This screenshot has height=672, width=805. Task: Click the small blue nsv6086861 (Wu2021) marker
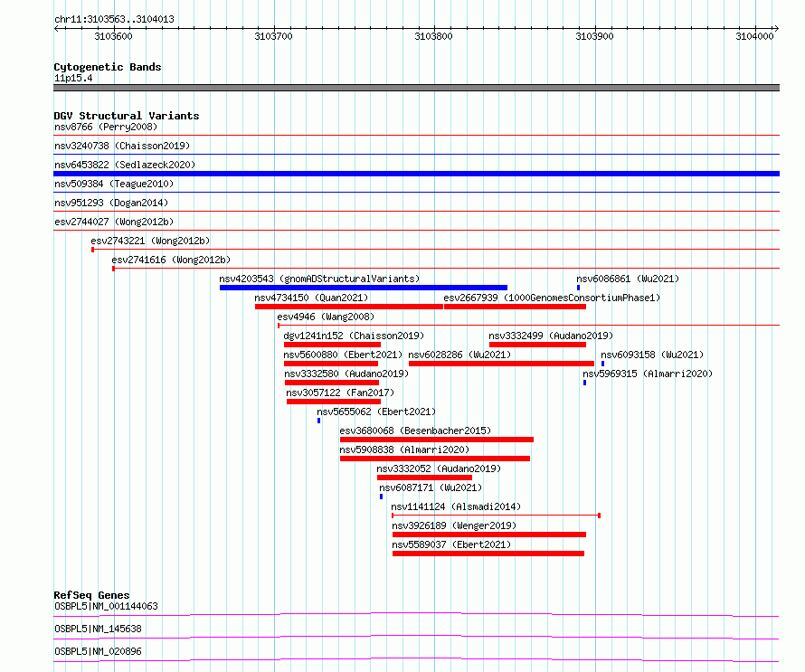coord(579,288)
